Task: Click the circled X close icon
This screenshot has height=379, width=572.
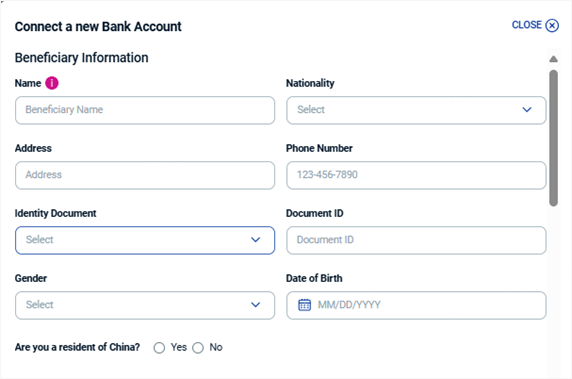Action: coord(552,26)
